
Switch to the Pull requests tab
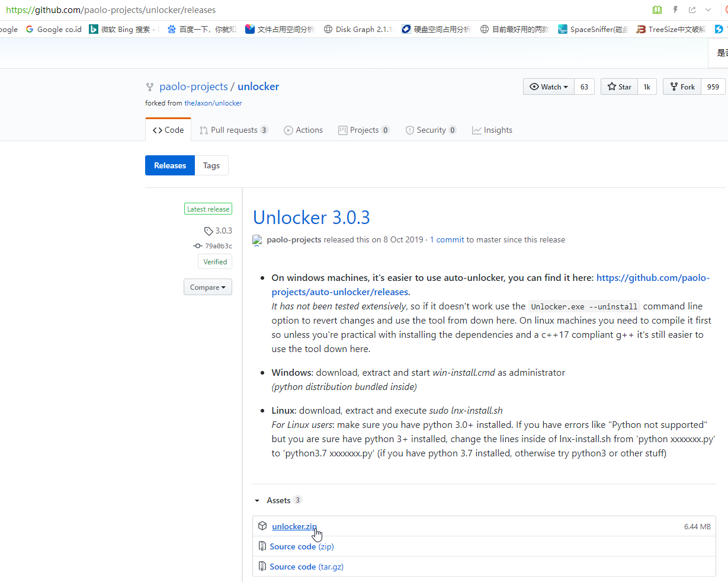pyautogui.click(x=234, y=130)
